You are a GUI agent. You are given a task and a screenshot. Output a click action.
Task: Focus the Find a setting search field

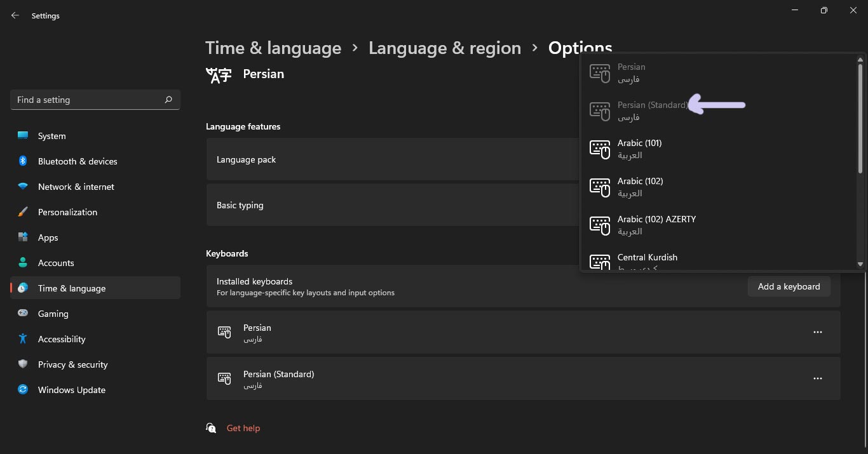coord(95,100)
